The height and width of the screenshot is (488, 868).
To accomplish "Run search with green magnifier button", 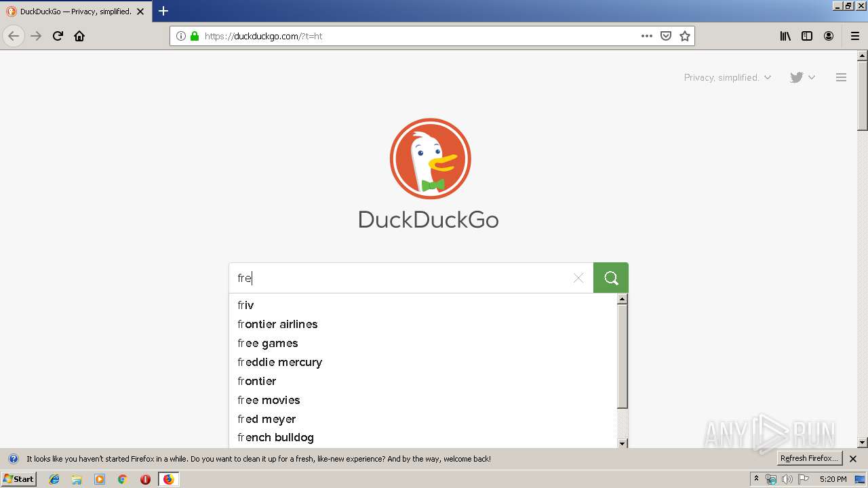I will 611,278.
